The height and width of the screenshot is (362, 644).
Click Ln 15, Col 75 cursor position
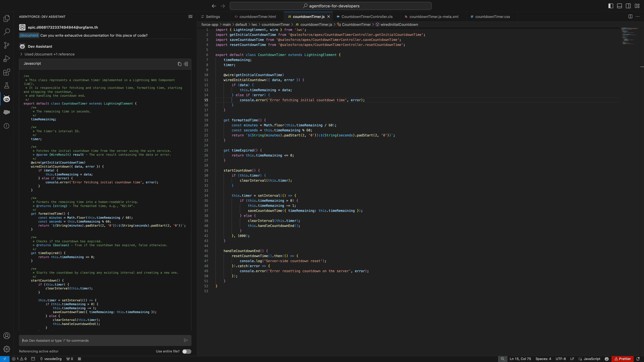pos(520,359)
